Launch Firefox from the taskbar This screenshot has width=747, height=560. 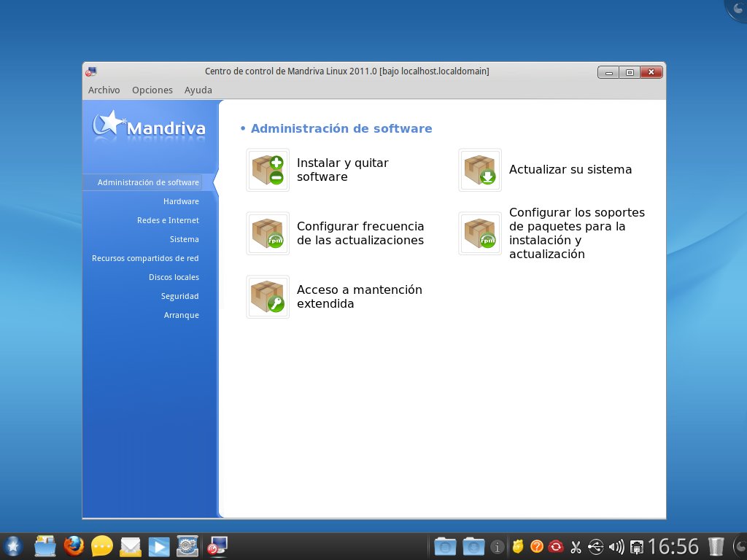coord(73,545)
